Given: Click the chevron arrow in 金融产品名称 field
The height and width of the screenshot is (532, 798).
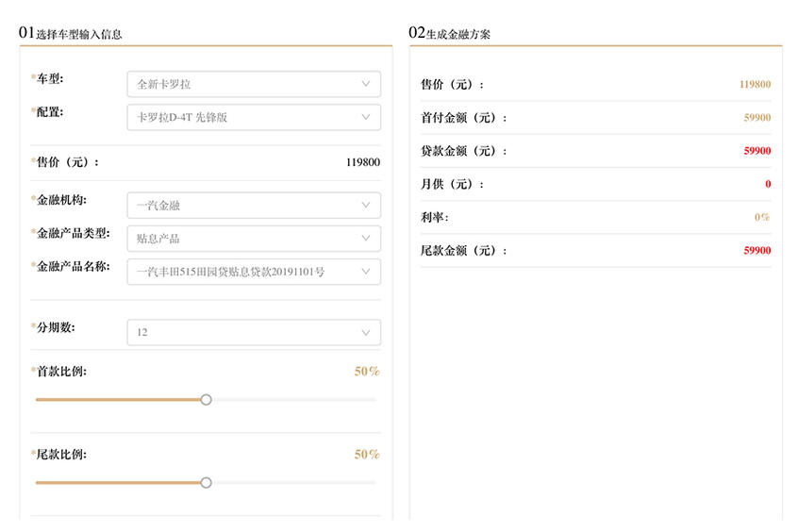Looking at the screenshot, I should (366, 272).
